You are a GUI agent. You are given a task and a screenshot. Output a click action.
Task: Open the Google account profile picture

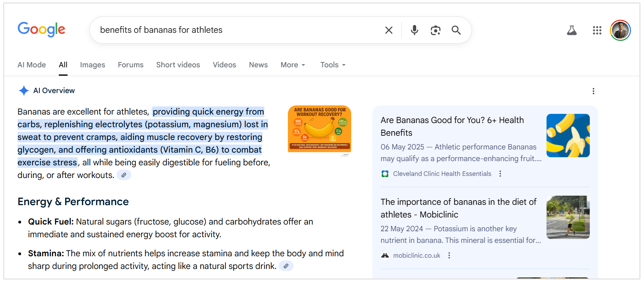click(x=620, y=30)
